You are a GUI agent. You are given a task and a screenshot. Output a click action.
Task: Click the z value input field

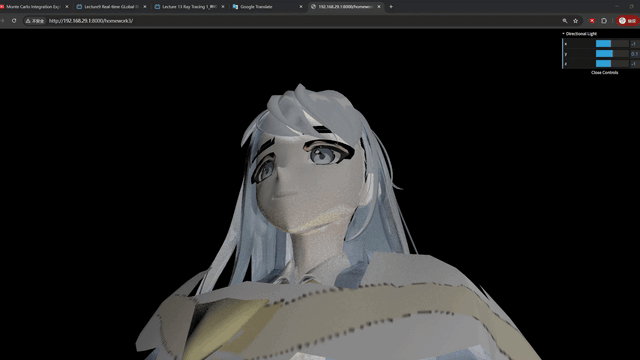634,63
